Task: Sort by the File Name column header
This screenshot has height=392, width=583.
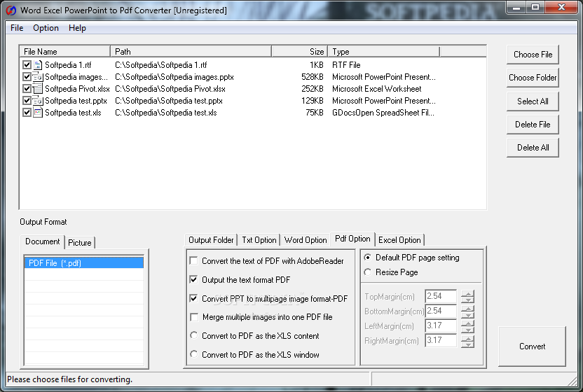Action: point(65,52)
